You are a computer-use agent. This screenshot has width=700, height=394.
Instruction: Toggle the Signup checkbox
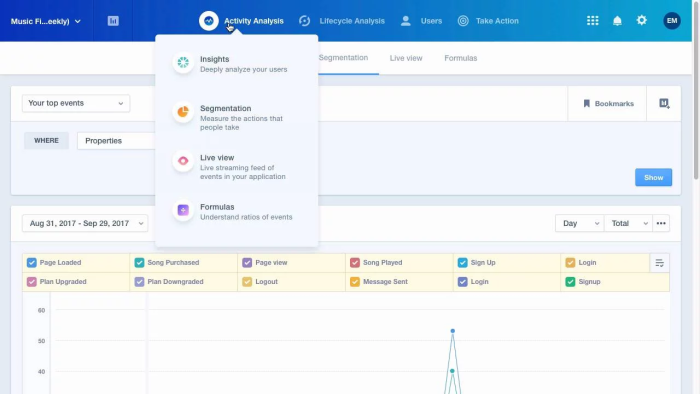[570, 282]
